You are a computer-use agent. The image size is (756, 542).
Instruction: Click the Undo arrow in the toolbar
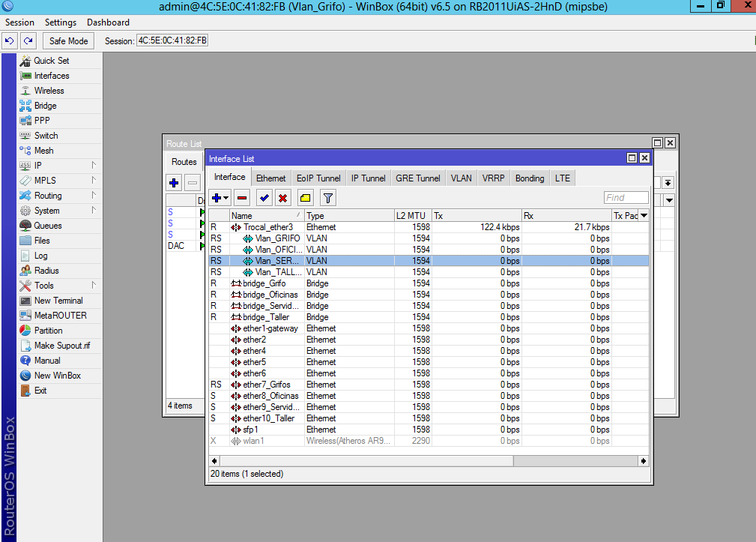point(9,40)
